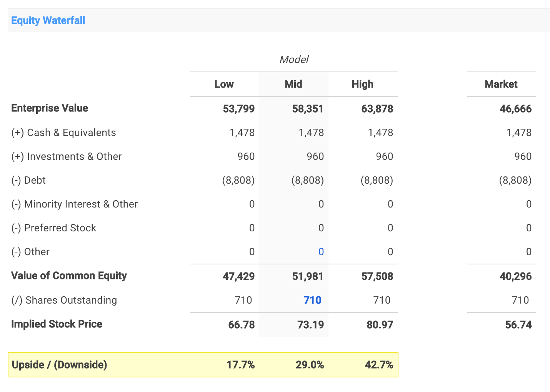The width and height of the screenshot is (550, 392).
Task: Edit the blue Mid Shares Outstanding 710
Action: pyautogui.click(x=313, y=300)
